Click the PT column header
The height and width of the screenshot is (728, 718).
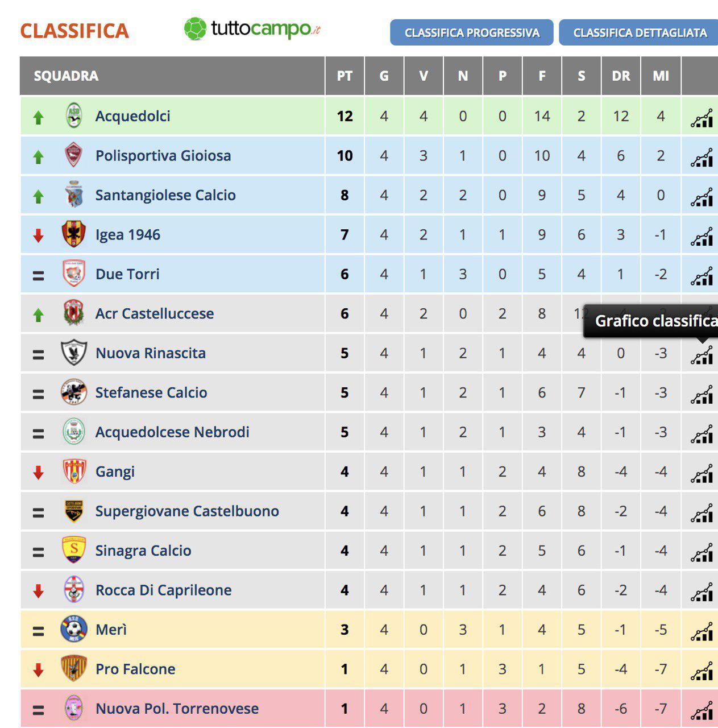pyautogui.click(x=345, y=76)
